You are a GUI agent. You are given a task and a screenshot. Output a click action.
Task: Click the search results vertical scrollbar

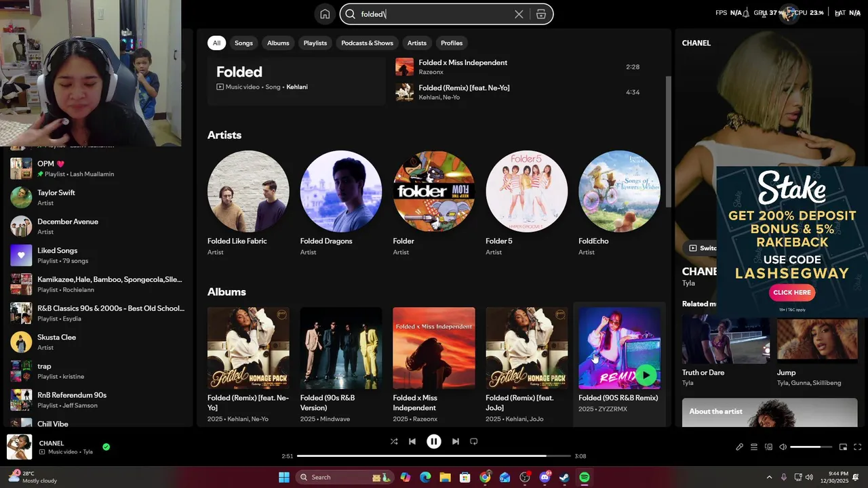tap(668, 142)
